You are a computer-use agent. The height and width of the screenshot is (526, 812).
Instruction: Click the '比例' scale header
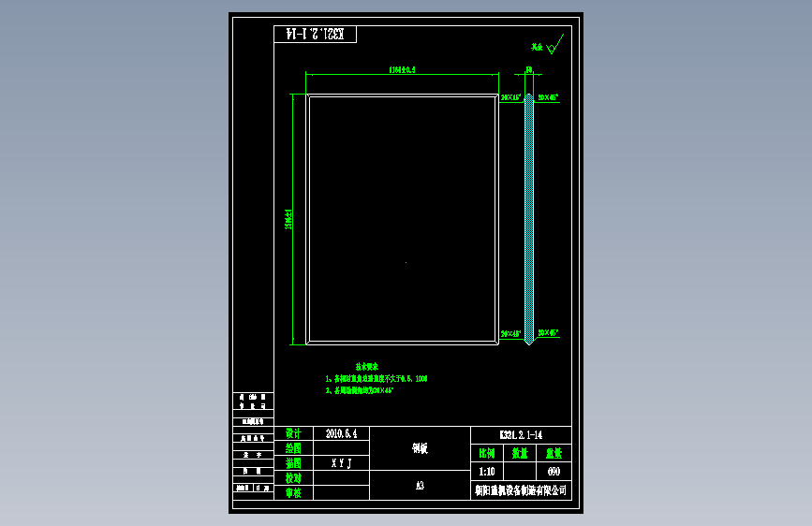coord(487,454)
